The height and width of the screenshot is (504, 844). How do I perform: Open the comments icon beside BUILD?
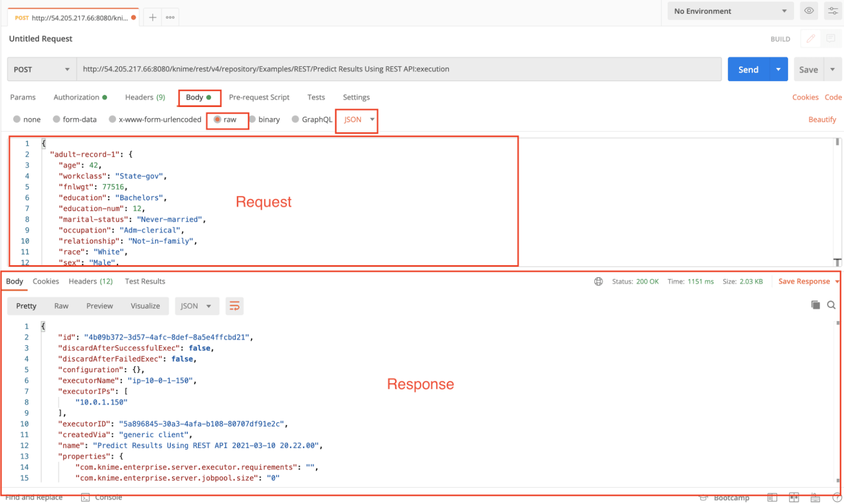coord(831,38)
